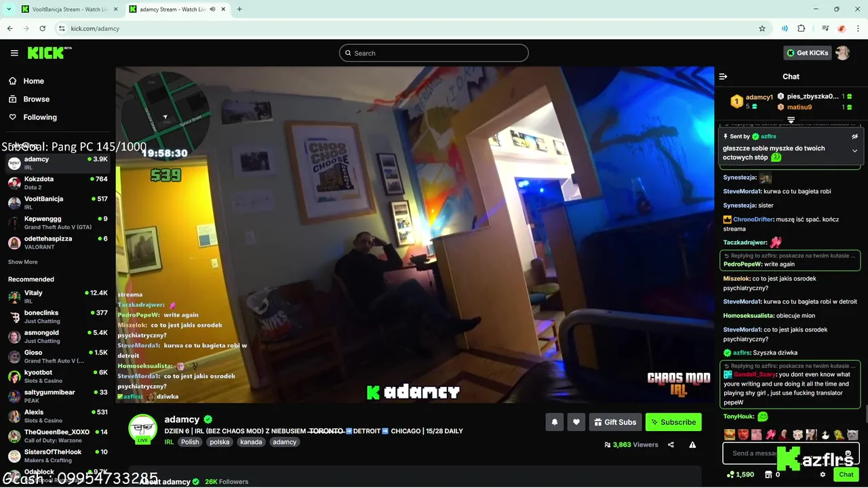Image resolution: width=868 pixels, height=488 pixels.
Task: Open Kepwenggg channel in sidebar
Action: coord(58,223)
